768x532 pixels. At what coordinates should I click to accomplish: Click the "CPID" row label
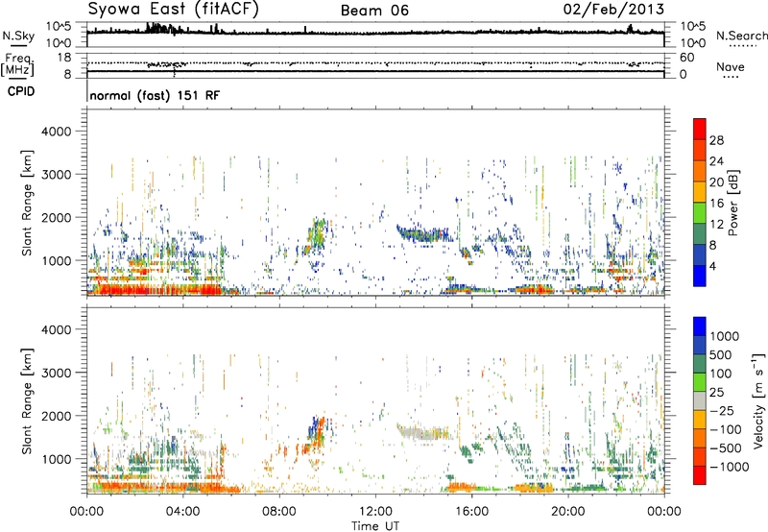click(x=21, y=91)
